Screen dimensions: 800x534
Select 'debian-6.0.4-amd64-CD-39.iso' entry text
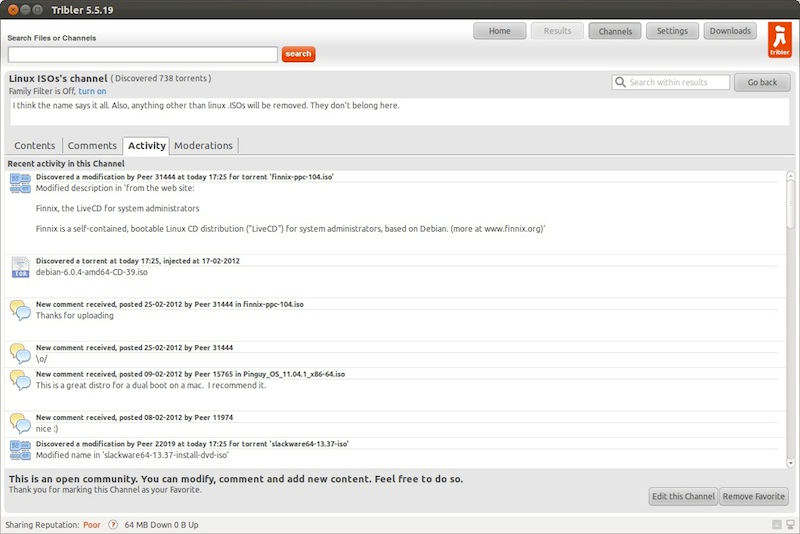click(92, 272)
